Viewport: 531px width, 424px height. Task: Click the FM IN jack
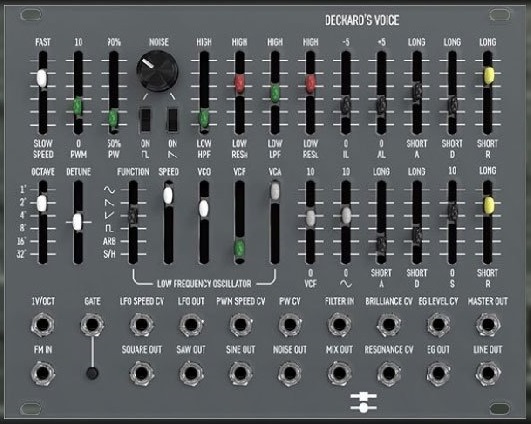click(x=43, y=373)
